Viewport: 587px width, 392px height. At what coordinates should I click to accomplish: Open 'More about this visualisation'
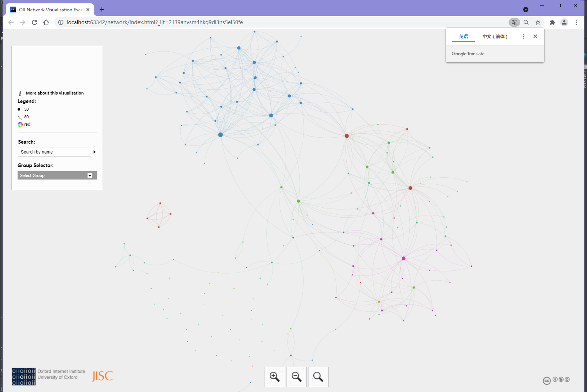pyautogui.click(x=55, y=93)
